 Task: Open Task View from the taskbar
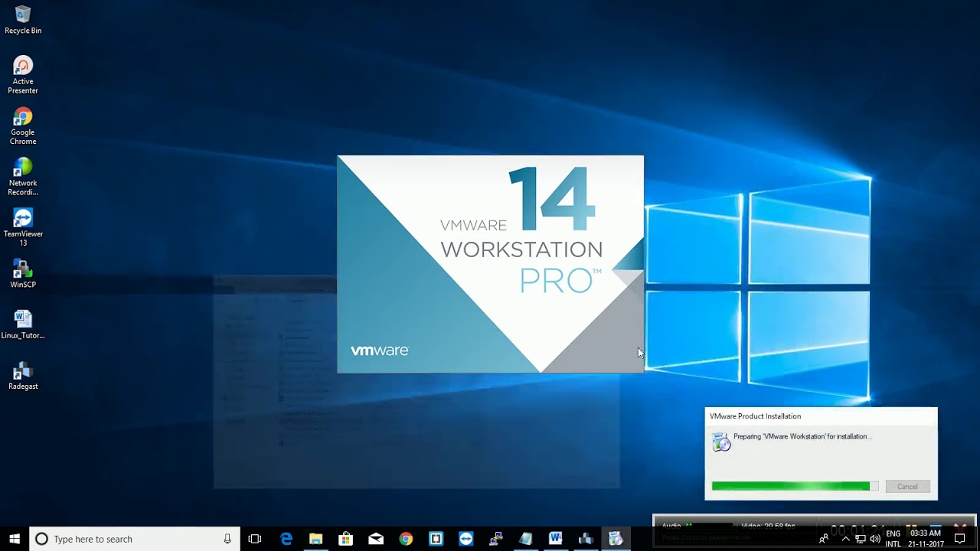tap(255, 539)
